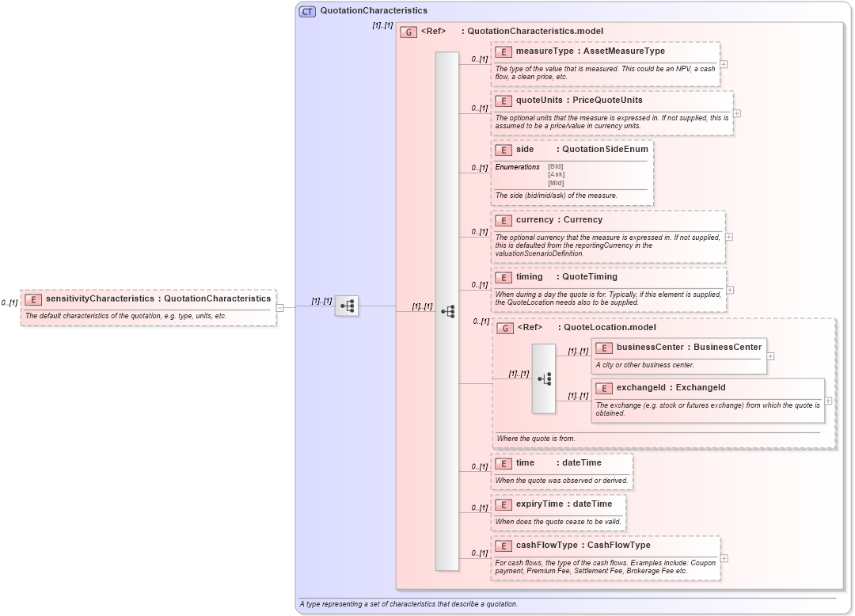Screen dimensions: 855x616
Task: Click the [Bid] enumeration value
Action: 556,167
